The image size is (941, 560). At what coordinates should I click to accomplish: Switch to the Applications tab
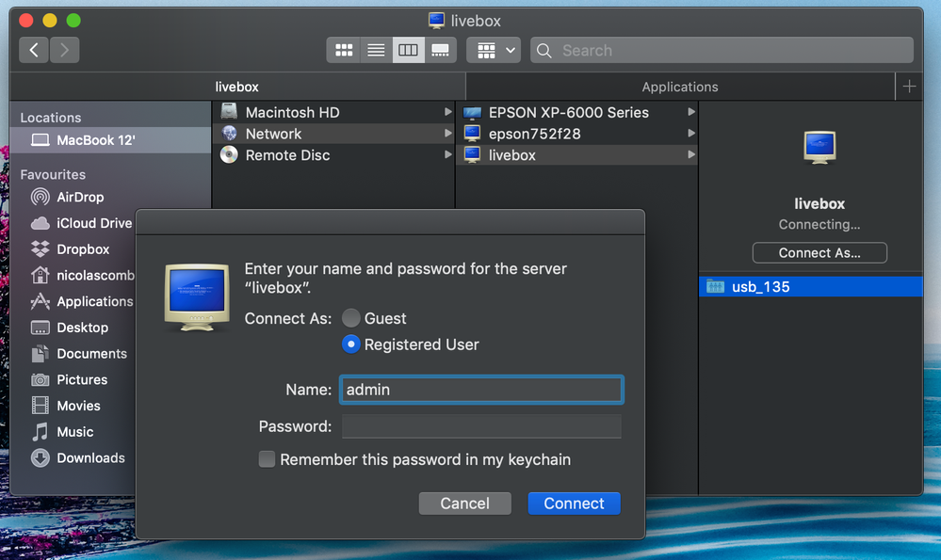[679, 87]
